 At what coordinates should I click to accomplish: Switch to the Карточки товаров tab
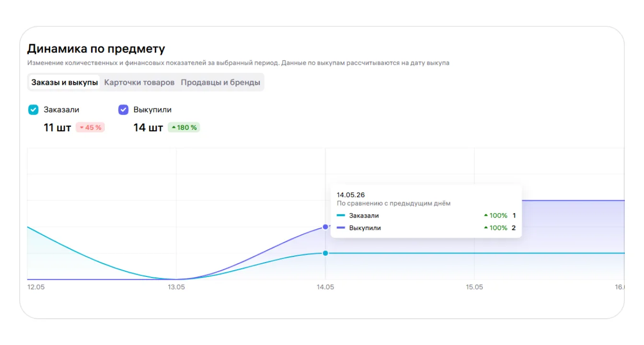pyautogui.click(x=139, y=82)
